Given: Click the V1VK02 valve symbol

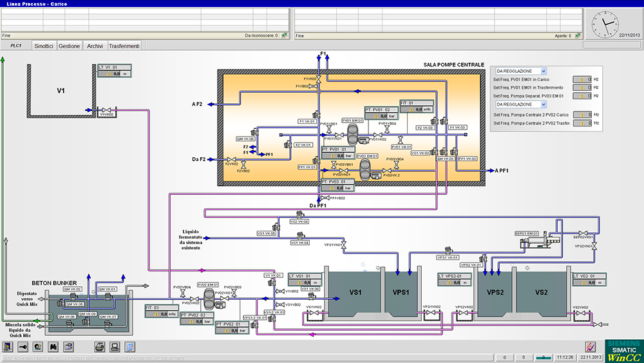Looking at the screenshot, I should (x=106, y=110).
